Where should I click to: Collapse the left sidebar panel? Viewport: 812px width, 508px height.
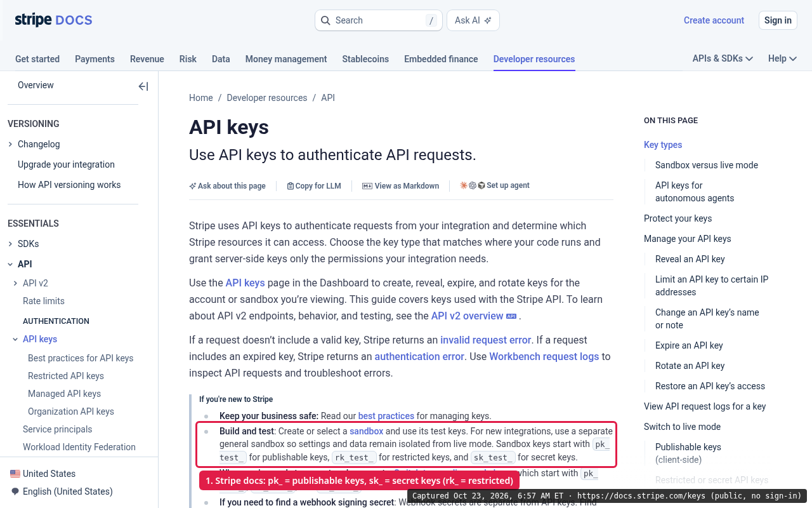pos(143,86)
